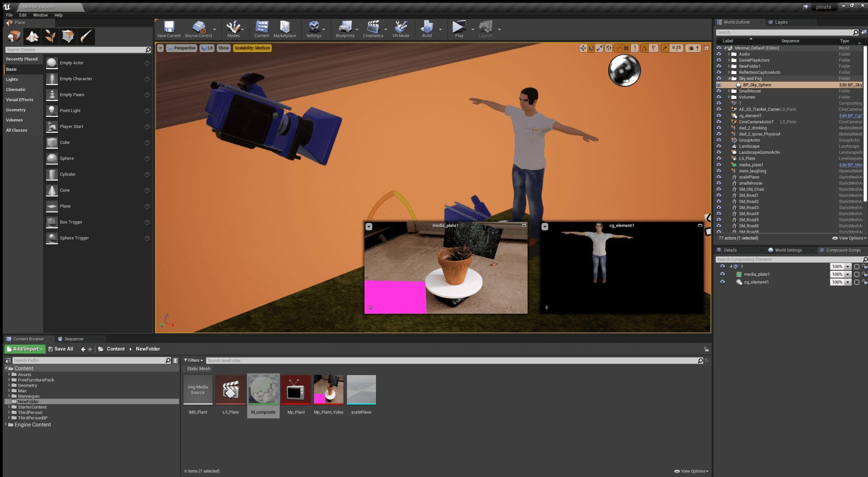
Task: Open Content Browser View Options dropdown
Action: pyautogui.click(x=691, y=471)
